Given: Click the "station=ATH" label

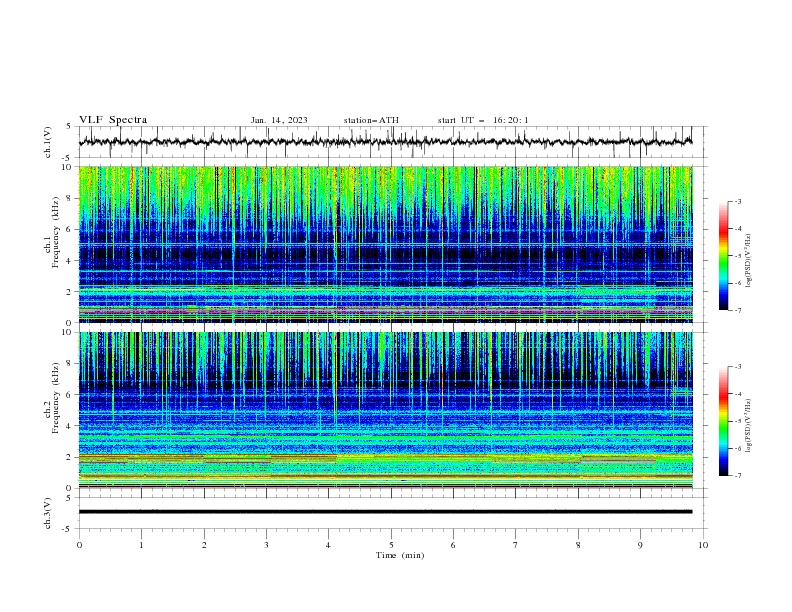Looking at the screenshot, I should click(371, 120).
